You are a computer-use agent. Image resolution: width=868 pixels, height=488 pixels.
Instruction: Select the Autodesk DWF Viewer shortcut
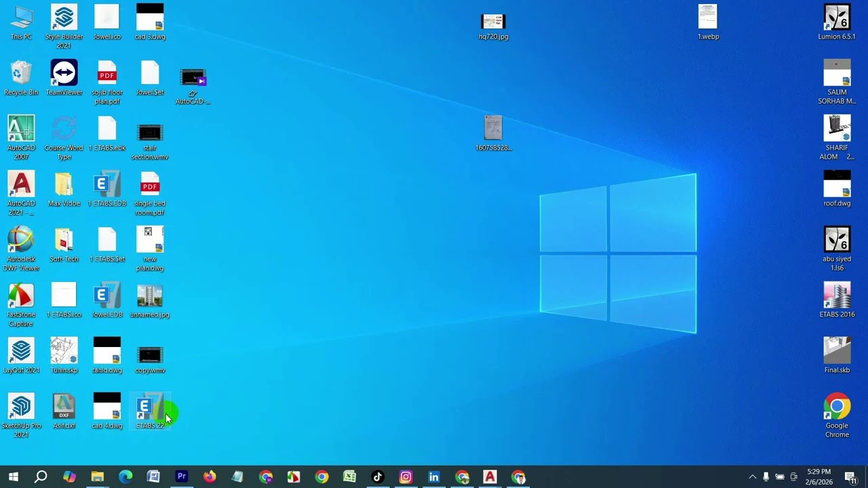(21, 249)
